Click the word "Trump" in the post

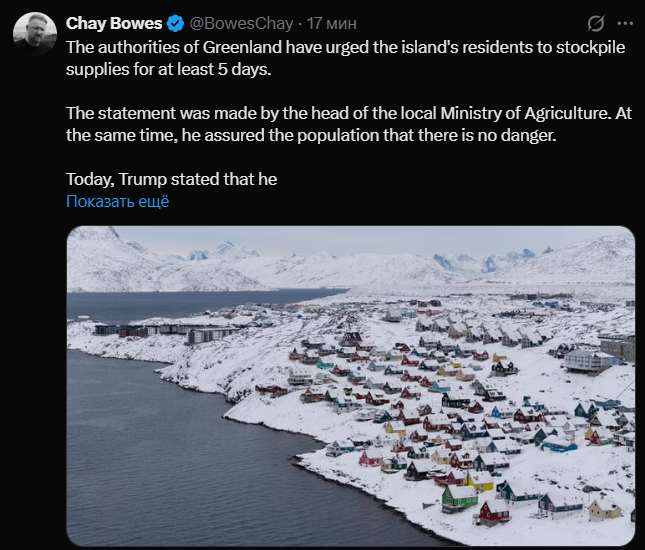click(x=144, y=179)
